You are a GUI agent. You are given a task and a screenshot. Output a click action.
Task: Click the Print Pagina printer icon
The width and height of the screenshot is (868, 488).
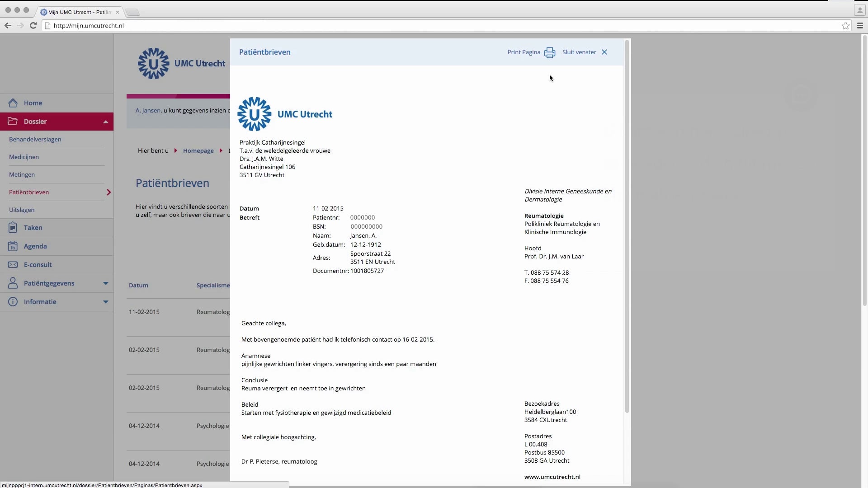[x=549, y=52]
